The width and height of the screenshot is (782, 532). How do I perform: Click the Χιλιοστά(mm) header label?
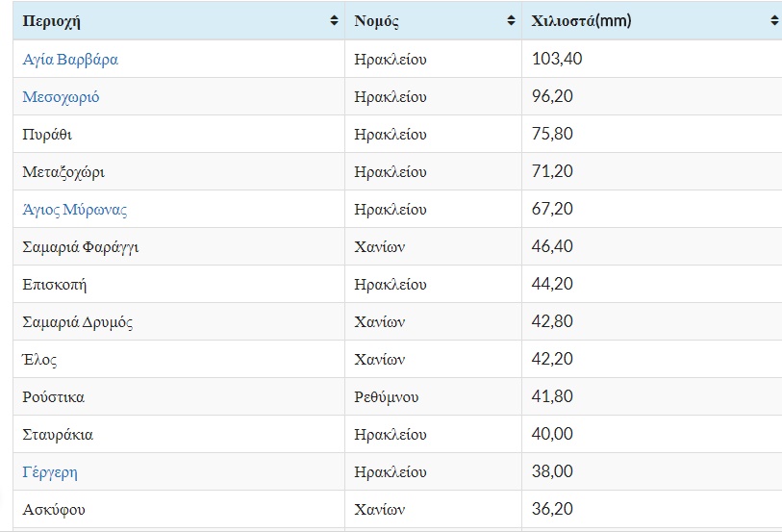coord(581,20)
